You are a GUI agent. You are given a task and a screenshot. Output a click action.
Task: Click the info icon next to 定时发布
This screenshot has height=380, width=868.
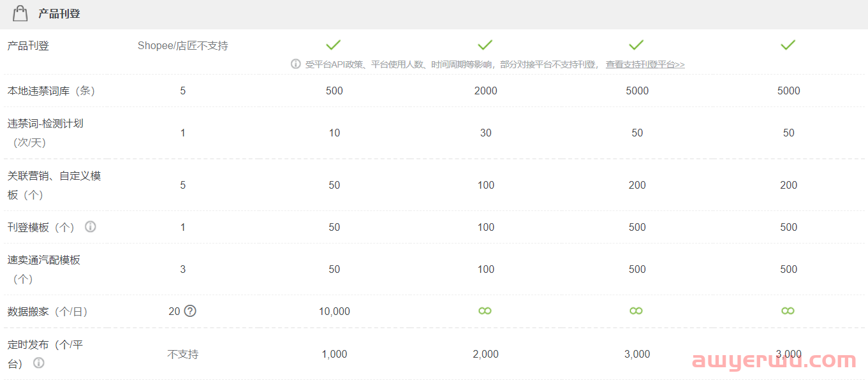point(39,363)
